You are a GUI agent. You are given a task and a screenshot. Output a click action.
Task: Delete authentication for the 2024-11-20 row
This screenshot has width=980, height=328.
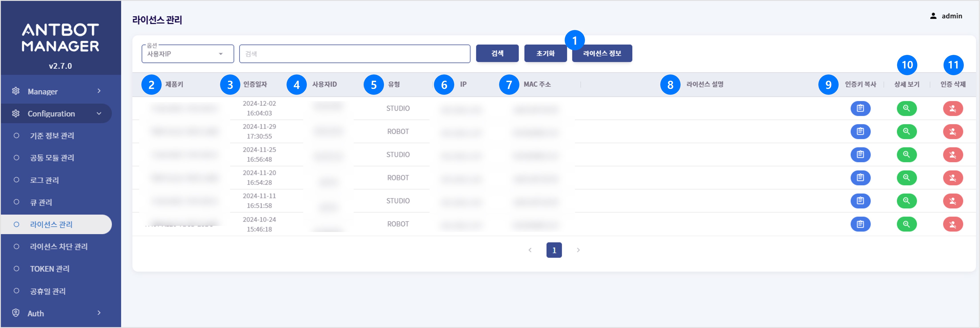click(x=953, y=178)
